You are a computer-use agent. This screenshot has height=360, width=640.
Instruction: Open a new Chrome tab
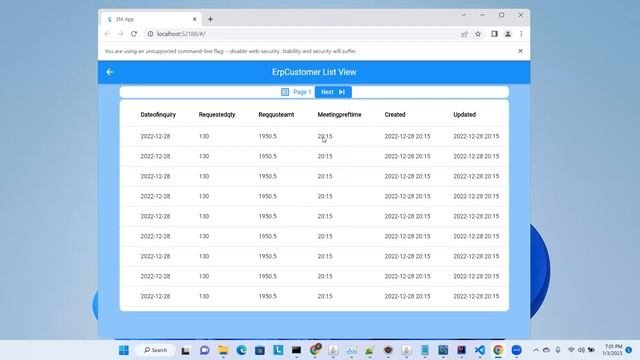pos(210,19)
